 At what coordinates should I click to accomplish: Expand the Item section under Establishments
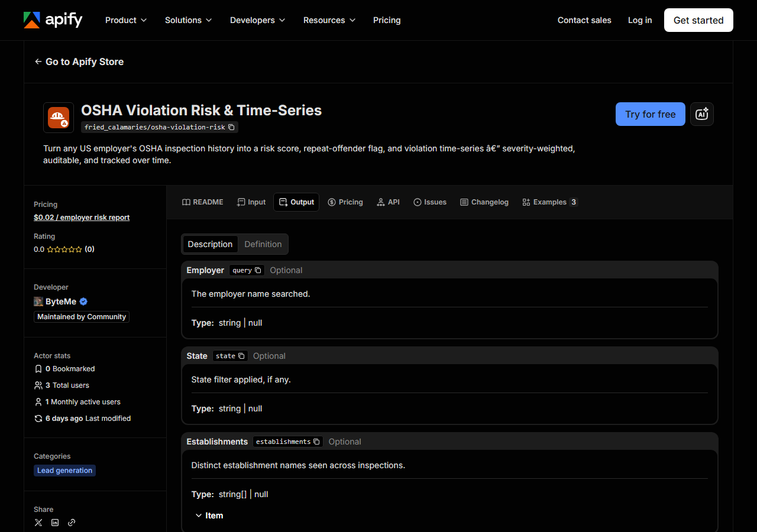[209, 515]
